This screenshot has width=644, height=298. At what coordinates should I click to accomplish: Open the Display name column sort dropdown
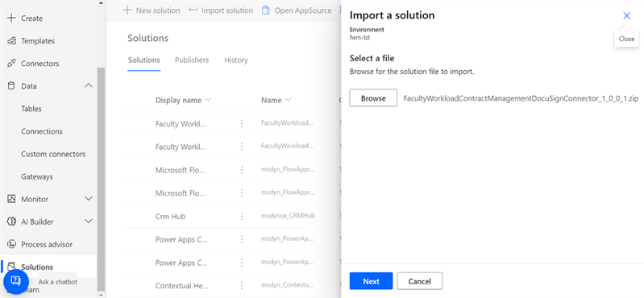pyautogui.click(x=208, y=100)
